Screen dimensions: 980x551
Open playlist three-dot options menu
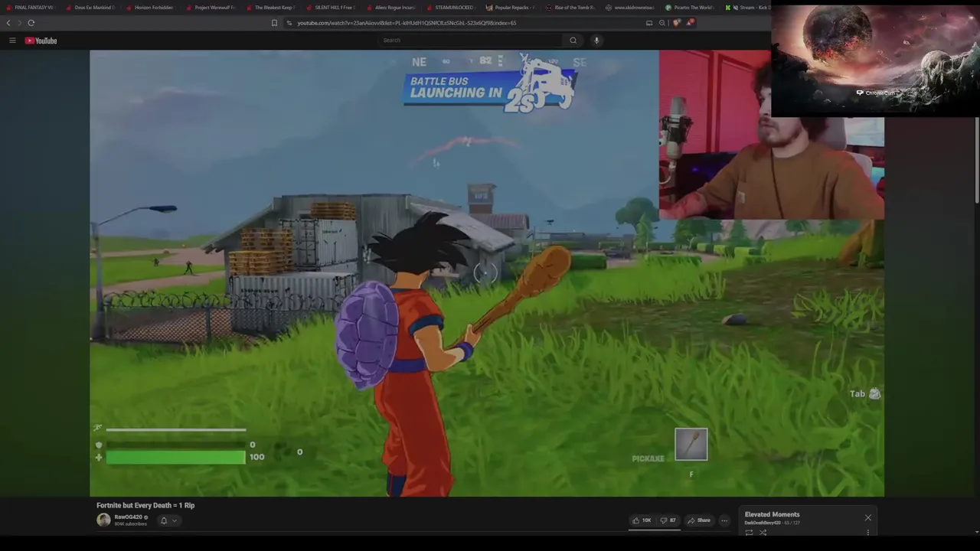coord(867,533)
